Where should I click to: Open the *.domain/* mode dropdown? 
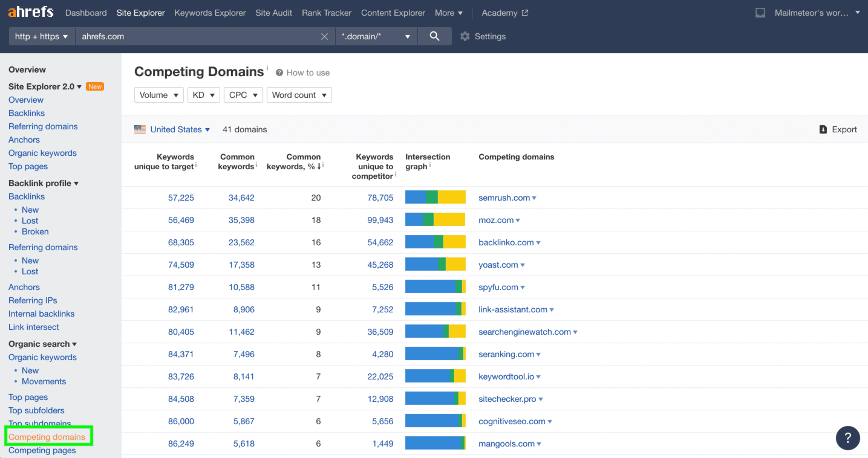click(376, 36)
